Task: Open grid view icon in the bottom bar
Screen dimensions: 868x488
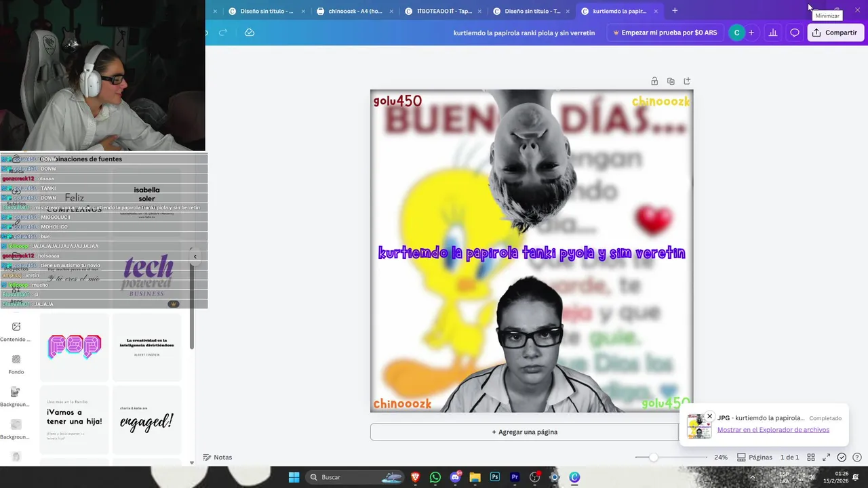Action: tap(811, 457)
